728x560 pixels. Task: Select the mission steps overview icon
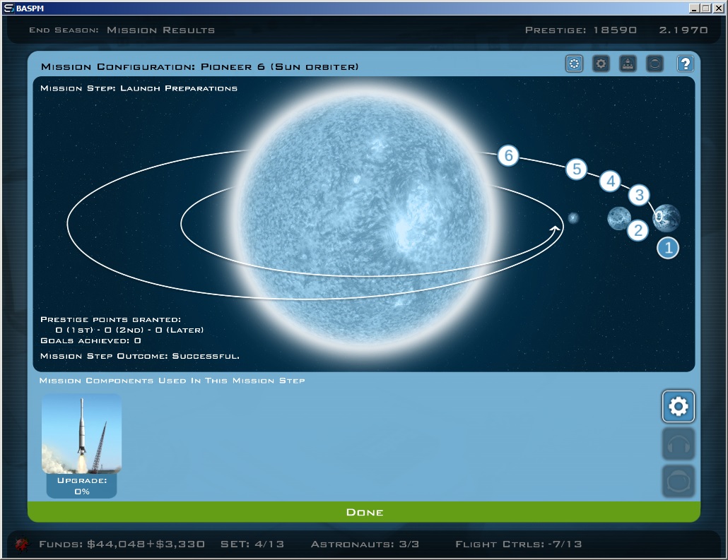coord(575,64)
